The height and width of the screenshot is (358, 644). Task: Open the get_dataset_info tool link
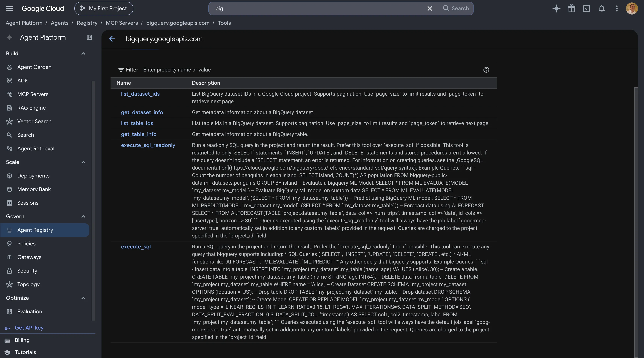tap(142, 112)
